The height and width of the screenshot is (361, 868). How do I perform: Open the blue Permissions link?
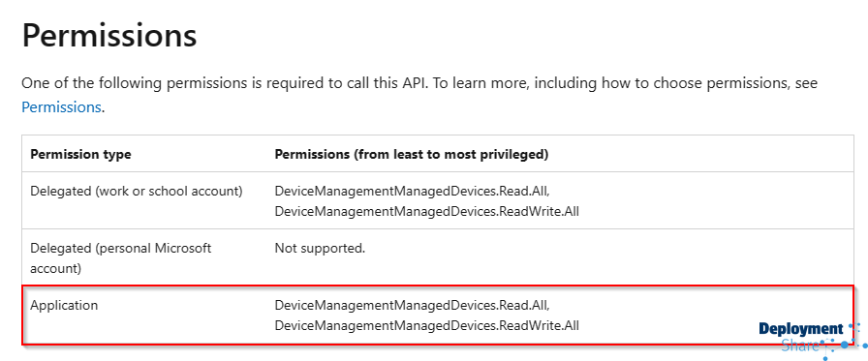[61, 106]
